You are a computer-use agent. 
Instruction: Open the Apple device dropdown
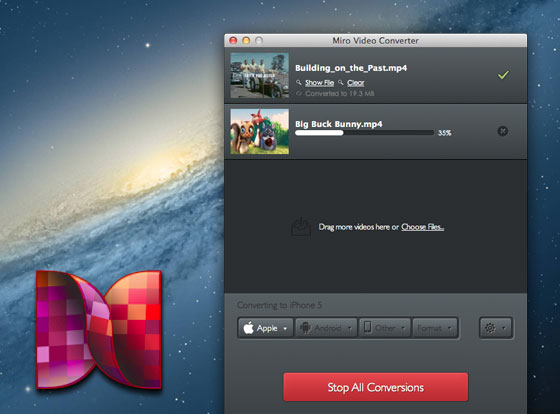(265, 328)
